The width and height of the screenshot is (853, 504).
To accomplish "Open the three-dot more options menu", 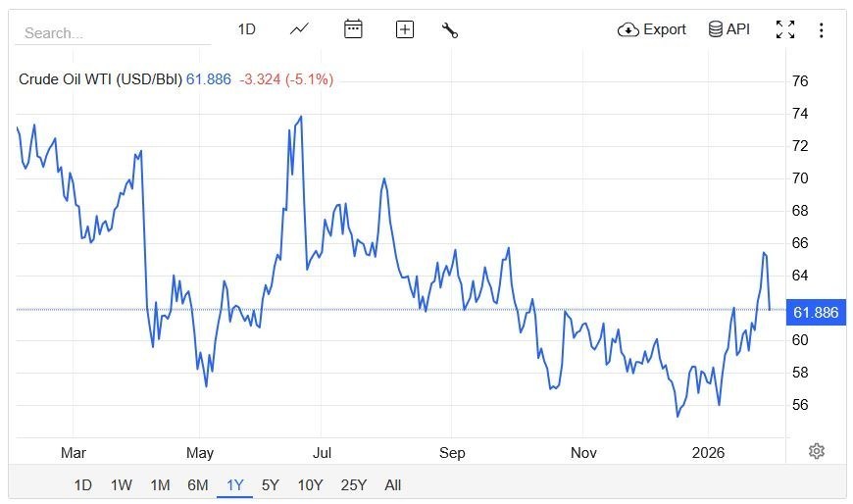I will pos(822,29).
